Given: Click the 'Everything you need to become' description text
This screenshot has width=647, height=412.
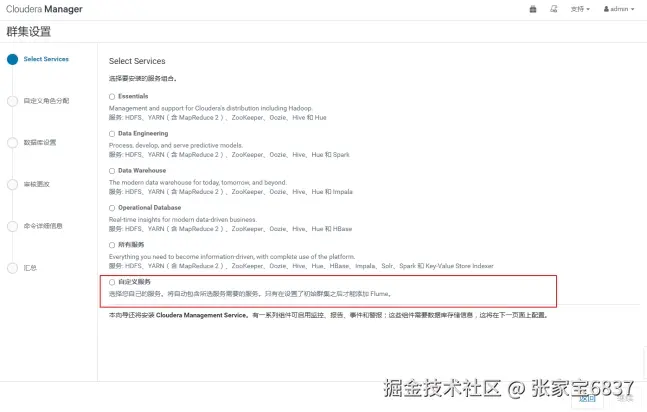Looking at the screenshot, I should [232, 257].
